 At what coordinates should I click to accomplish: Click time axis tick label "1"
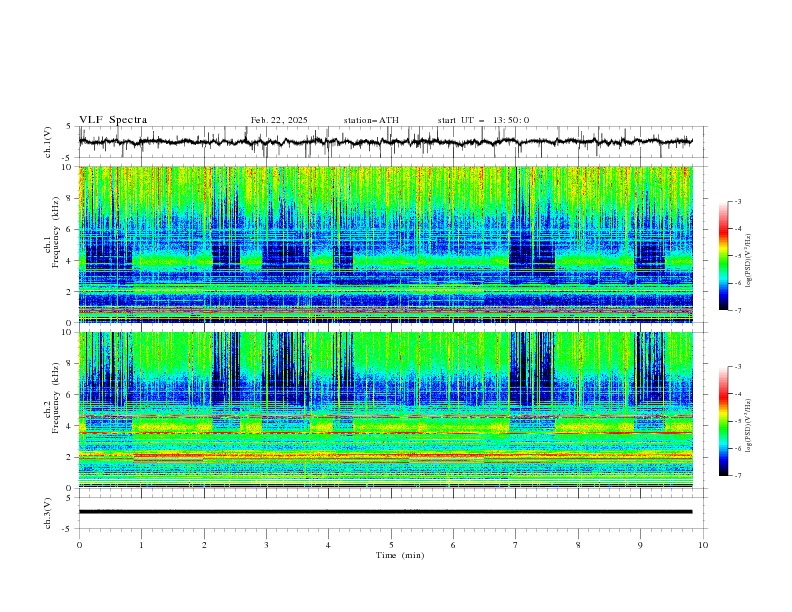(x=141, y=545)
